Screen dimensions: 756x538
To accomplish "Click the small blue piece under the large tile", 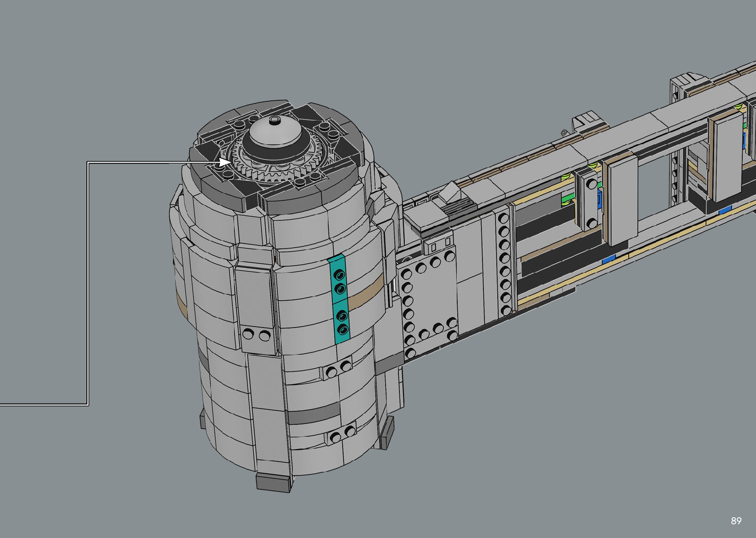I will pos(608,258).
